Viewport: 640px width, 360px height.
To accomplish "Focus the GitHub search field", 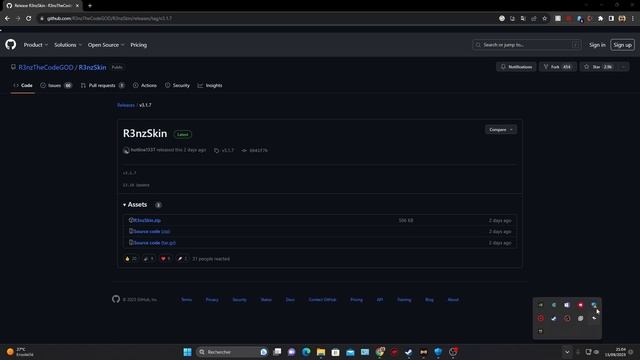I will click(x=527, y=45).
